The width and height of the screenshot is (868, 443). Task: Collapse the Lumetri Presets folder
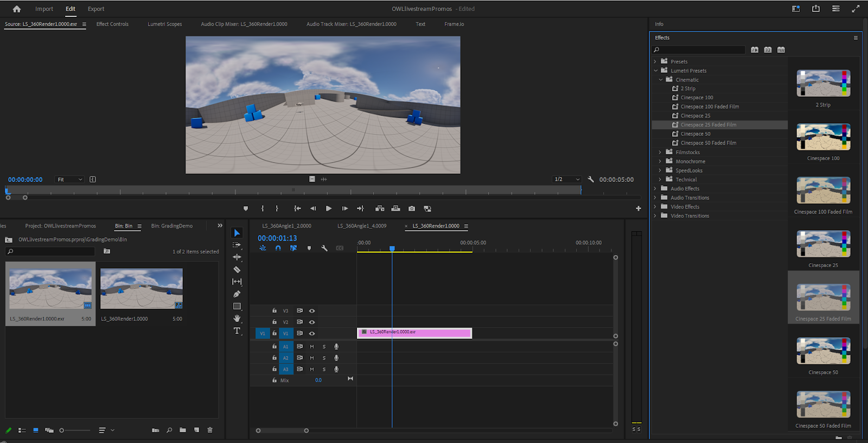click(655, 71)
